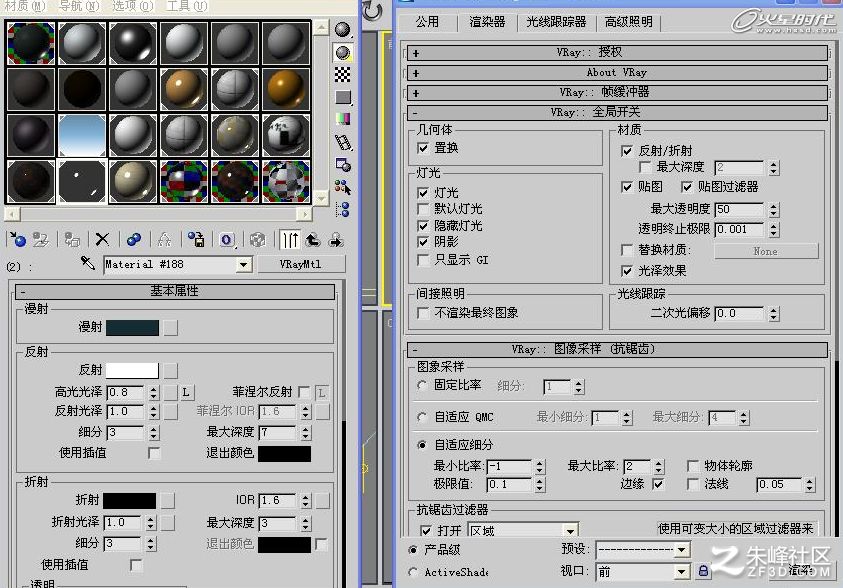Open the Material #188 name dropdown
The width and height of the screenshot is (843, 588).
click(244, 264)
